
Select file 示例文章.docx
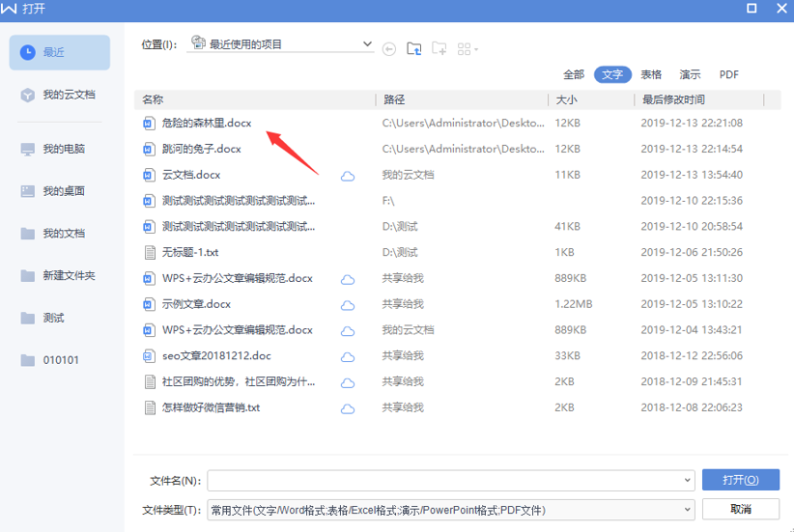[x=196, y=304]
